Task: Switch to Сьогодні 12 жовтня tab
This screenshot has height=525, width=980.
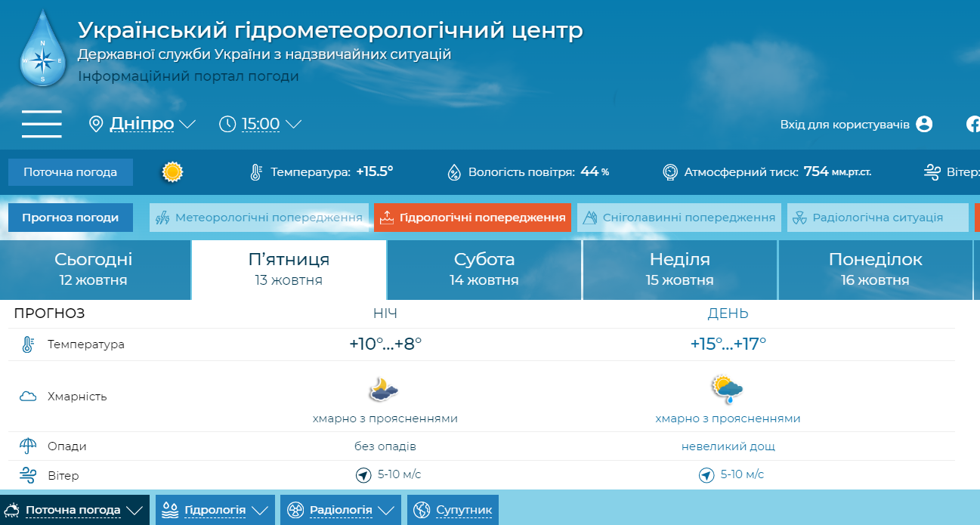Action: (94, 269)
